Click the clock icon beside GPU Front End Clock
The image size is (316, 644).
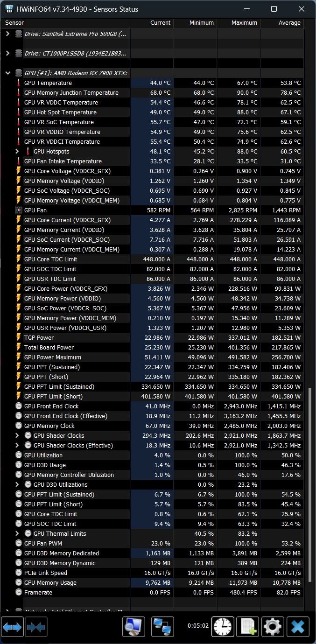[19, 406]
